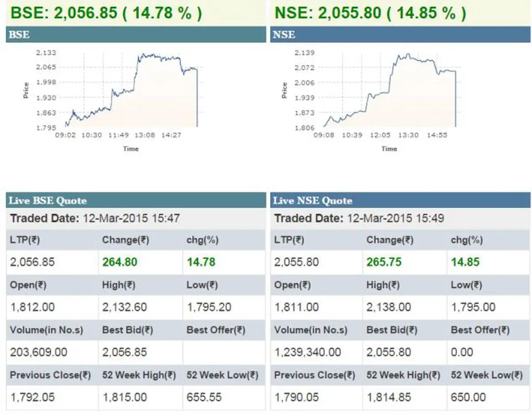This screenshot has width=532, height=415.
Task: Click the "High(₹)" label in BSE table
Action: tap(119, 285)
